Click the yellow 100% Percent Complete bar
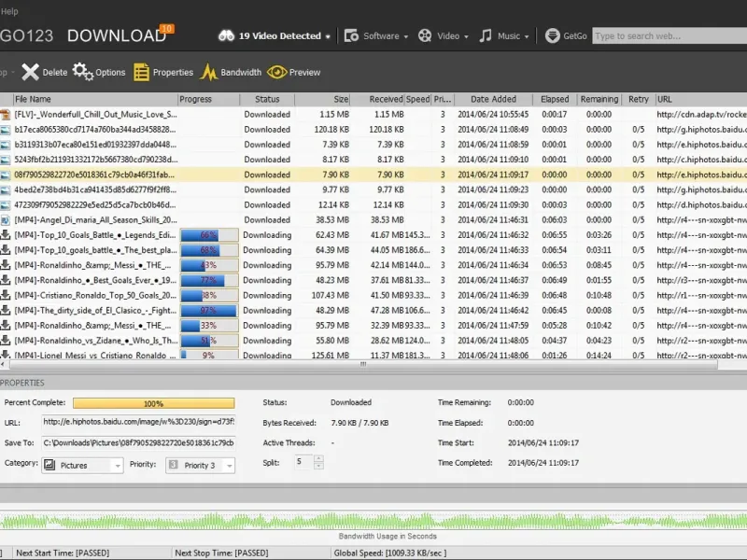 point(153,403)
